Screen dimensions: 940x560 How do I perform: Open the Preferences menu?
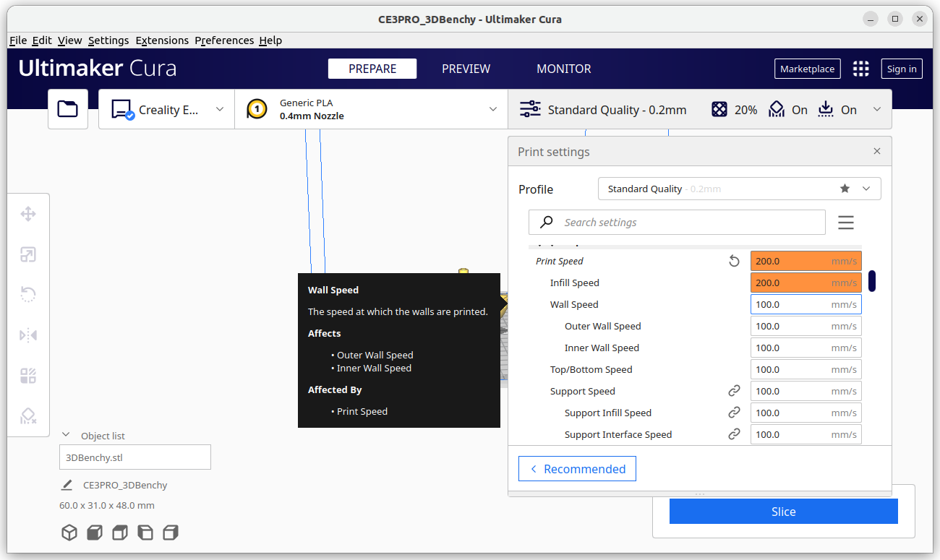click(x=224, y=40)
